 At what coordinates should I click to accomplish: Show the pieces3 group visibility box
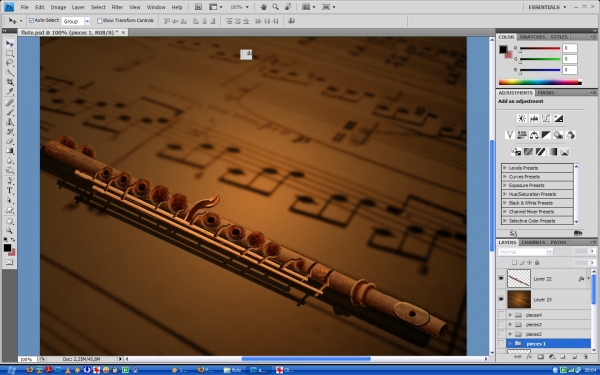(x=501, y=324)
